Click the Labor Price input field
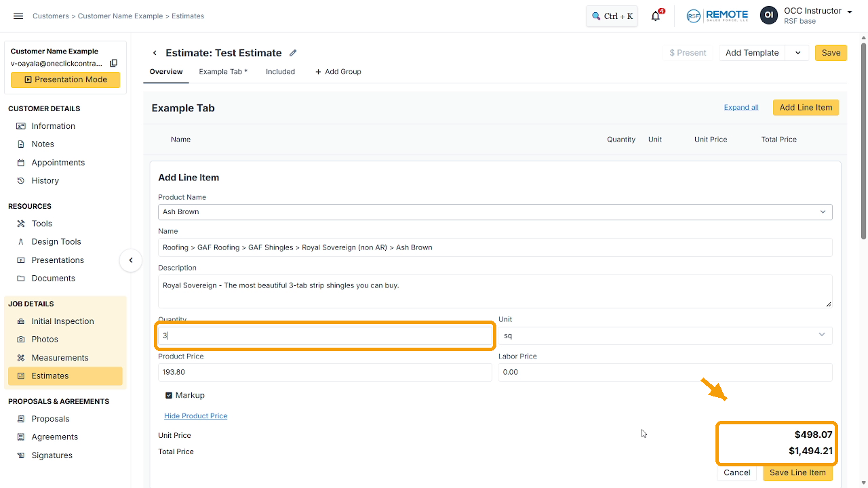Screen dimensions: 868x488 665,372
